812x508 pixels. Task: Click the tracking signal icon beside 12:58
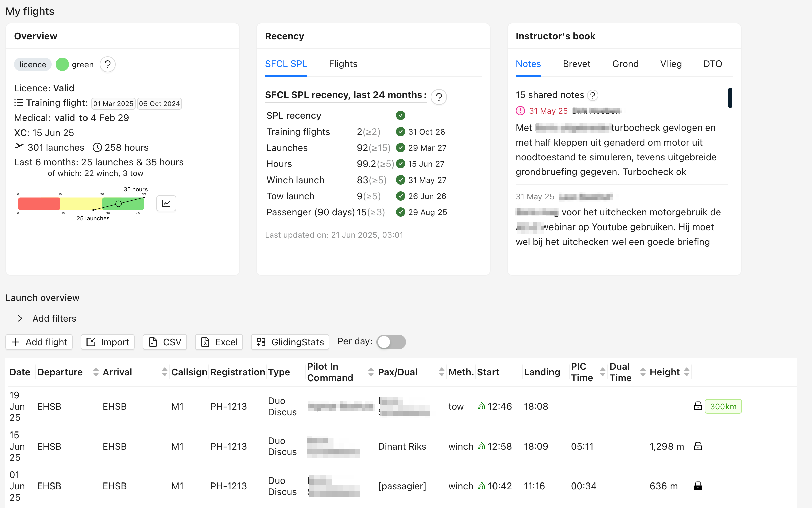click(x=481, y=446)
